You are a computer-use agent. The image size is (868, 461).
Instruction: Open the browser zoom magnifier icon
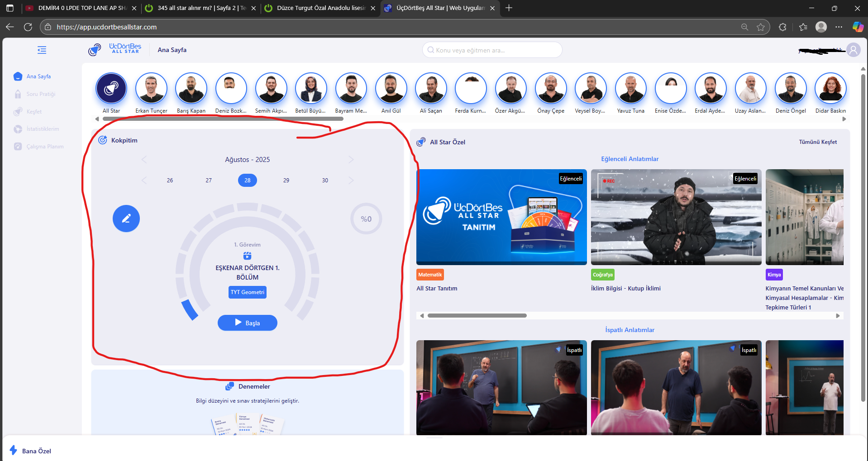(744, 27)
